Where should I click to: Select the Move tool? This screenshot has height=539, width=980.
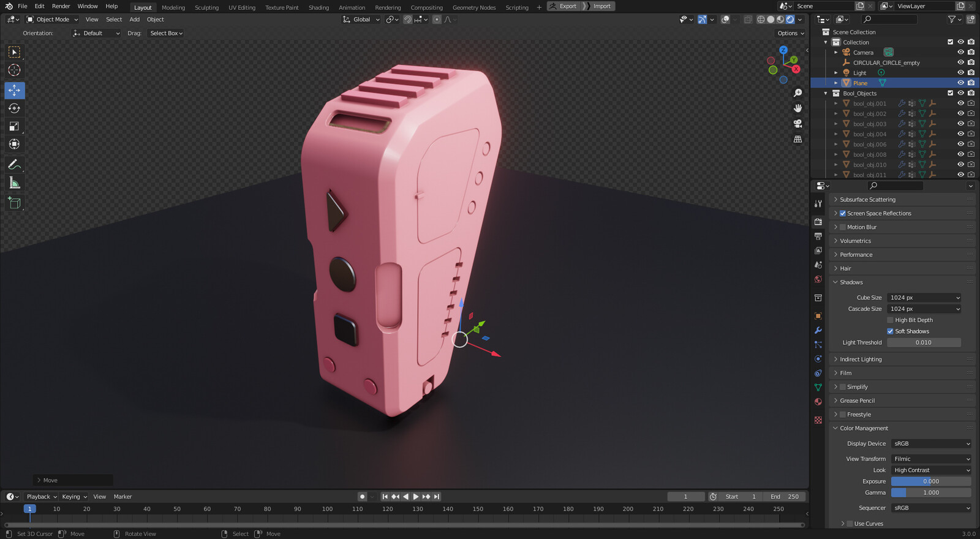click(x=15, y=90)
